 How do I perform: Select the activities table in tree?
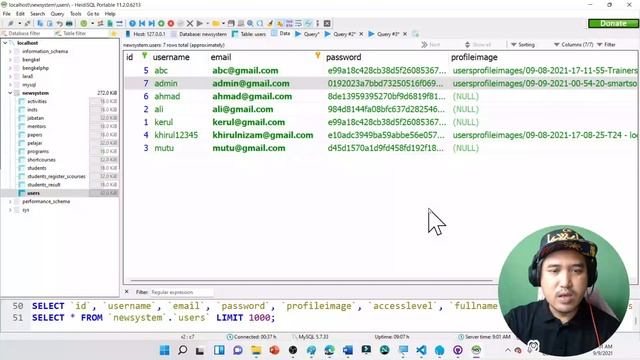click(37, 101)
